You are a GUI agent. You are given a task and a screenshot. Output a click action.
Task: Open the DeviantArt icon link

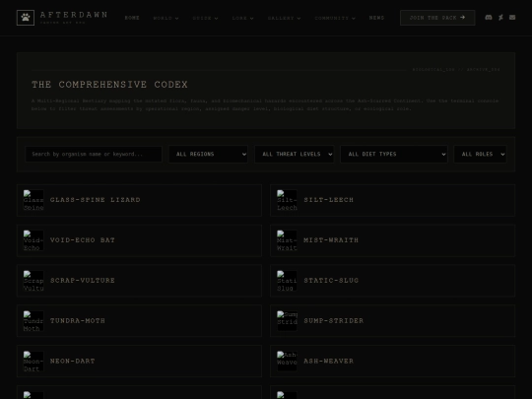pyautogui.click(x=500, y=18)
